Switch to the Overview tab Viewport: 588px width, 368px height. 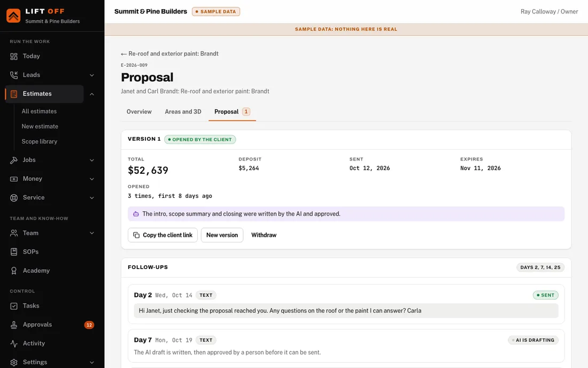click(x=139, y=112)
